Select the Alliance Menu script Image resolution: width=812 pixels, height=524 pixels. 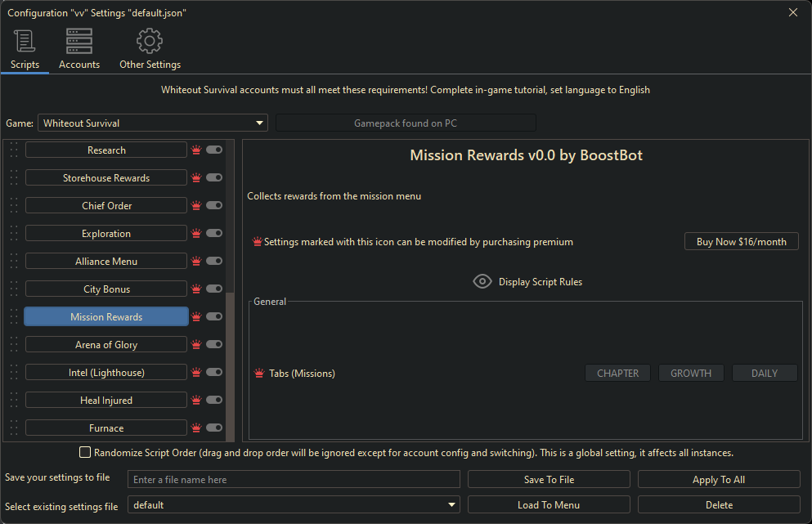point(106,261)
